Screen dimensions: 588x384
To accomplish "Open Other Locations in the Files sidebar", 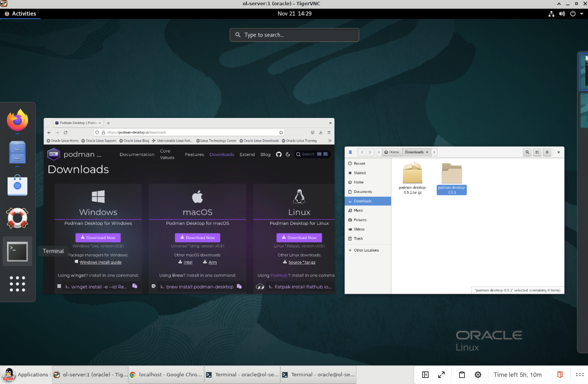I will point(368,250).
